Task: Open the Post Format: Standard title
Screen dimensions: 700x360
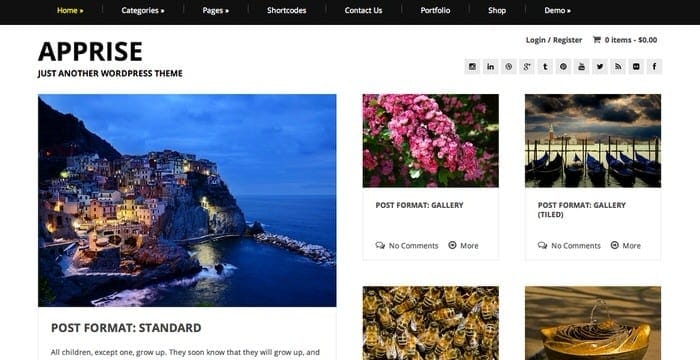Action: click(x=126, y=328)
